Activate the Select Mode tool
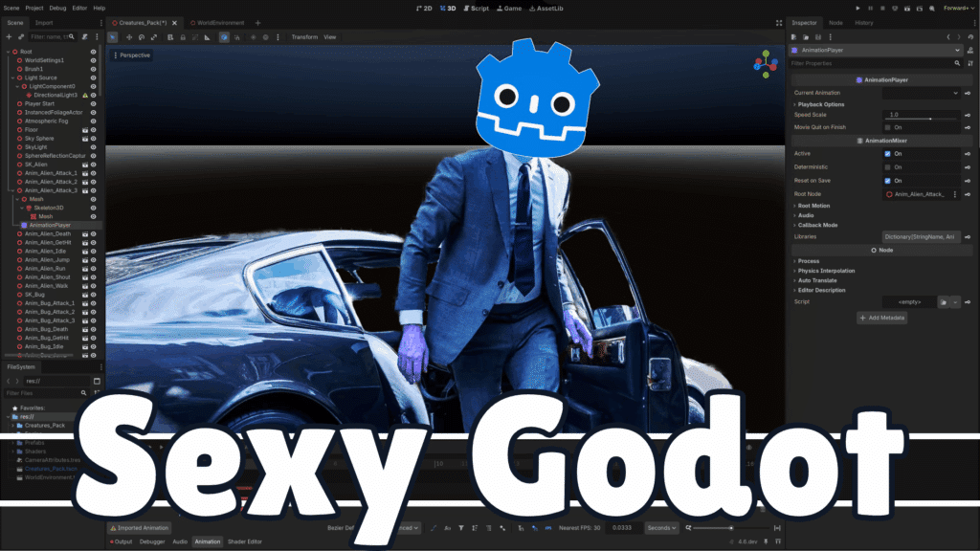980x551 pixels. 113,37
